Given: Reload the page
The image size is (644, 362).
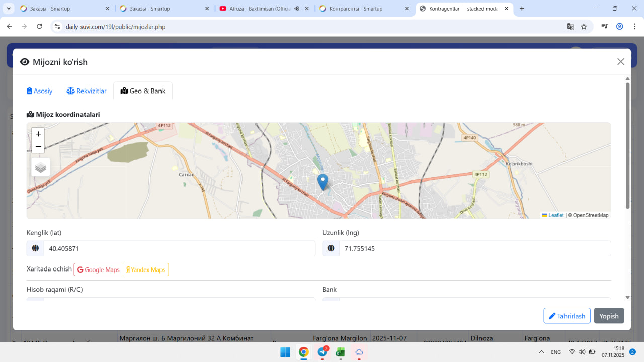Looking at the screenshot, I should (39, 27).
